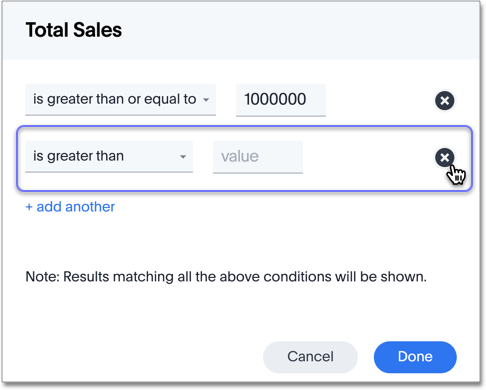
Task: Cancel the Total Sales filter dialog
Action: point(310,357)
